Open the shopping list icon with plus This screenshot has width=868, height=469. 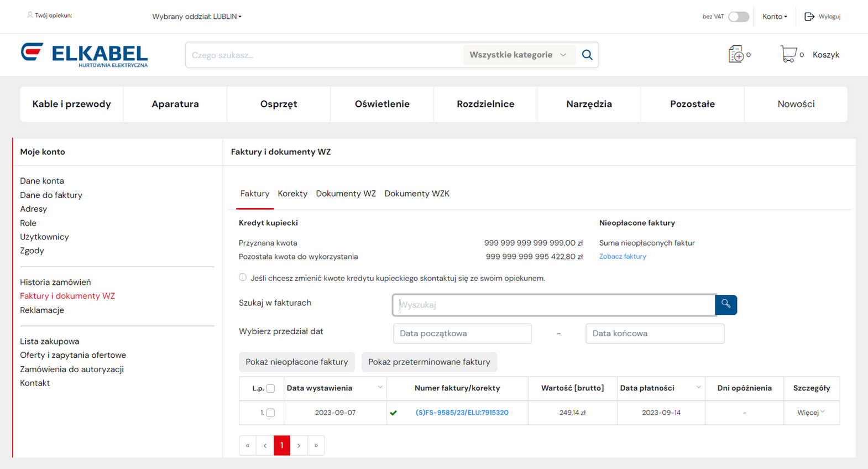(736, 54)
